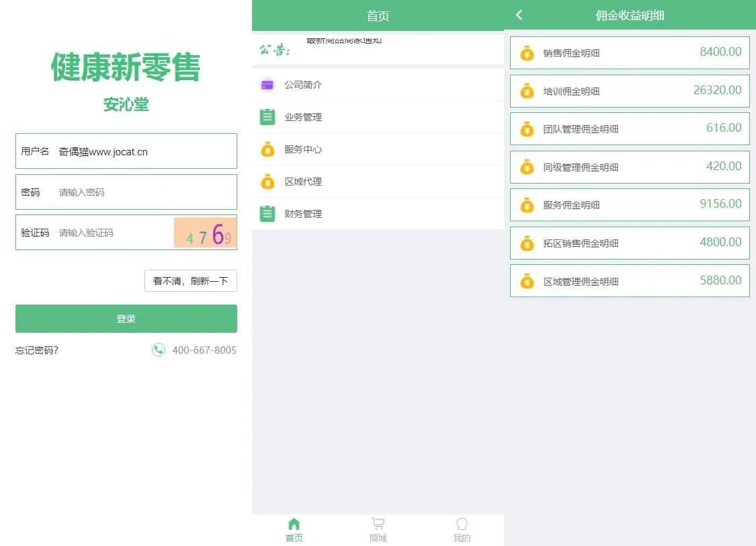Open the 业务管理 menu entry

click(378, 117)
